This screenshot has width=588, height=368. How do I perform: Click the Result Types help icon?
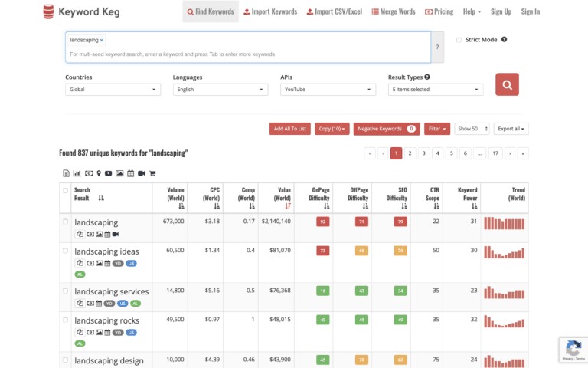coord(427,77)
